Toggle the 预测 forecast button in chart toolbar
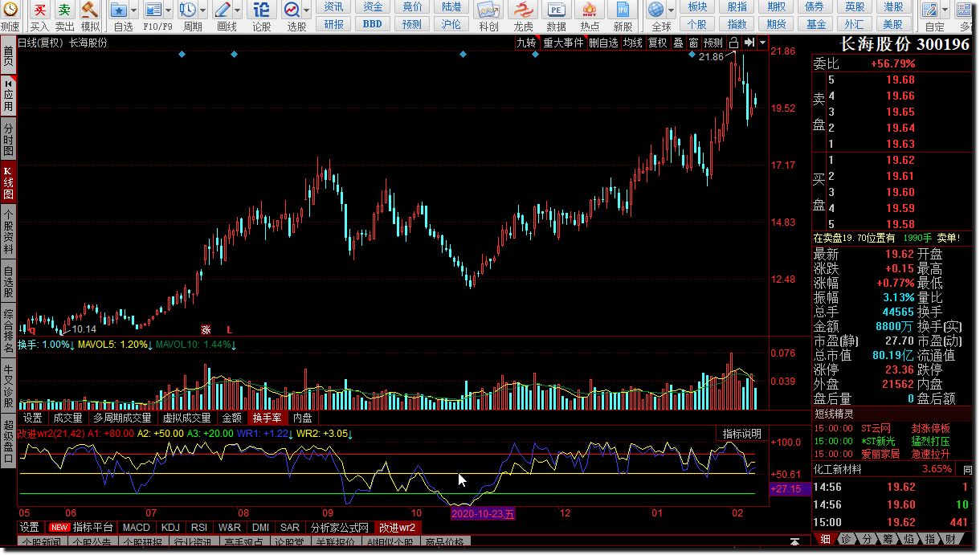 (713, 43)
